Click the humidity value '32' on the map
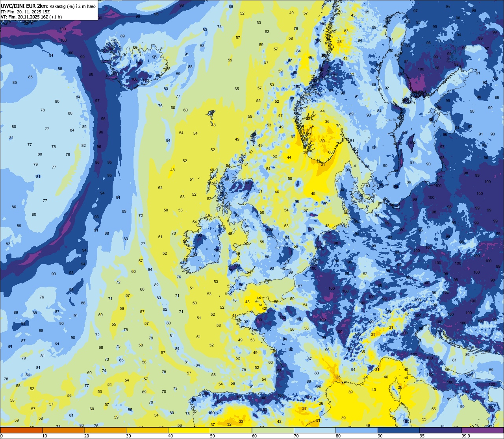Screen dimensions: 504x439 coord(229,424)
